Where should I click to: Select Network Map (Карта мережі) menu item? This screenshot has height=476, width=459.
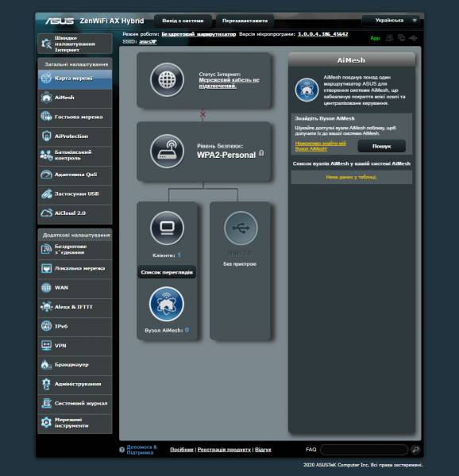coord(75,79)
